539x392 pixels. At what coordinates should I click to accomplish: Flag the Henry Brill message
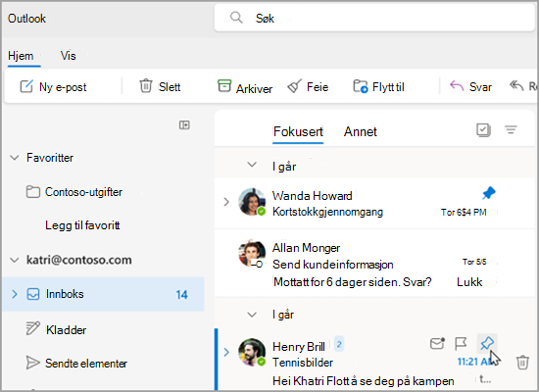pyautogui.click(x=461, y=343)
